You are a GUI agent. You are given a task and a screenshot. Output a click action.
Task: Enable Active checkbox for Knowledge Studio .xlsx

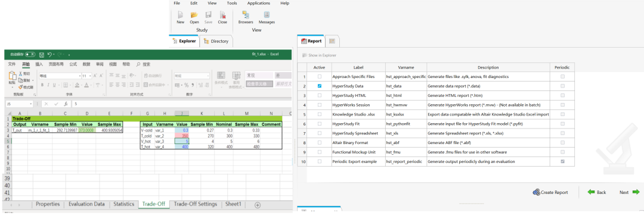click(320, 114)
